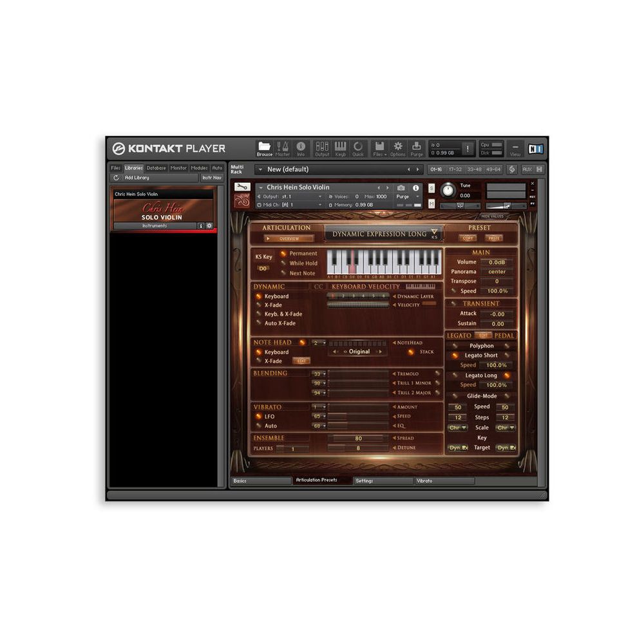Image resolution: width=644 pixels, height=644 pixels.
Task: Show the Keyb on-screen keyboard
Action: [x=340, y=149]
